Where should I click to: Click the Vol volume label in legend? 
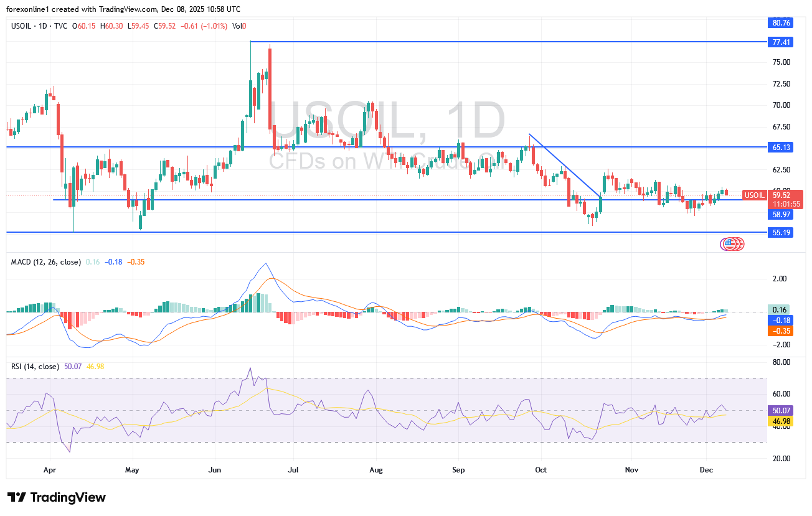click(237, 26)
